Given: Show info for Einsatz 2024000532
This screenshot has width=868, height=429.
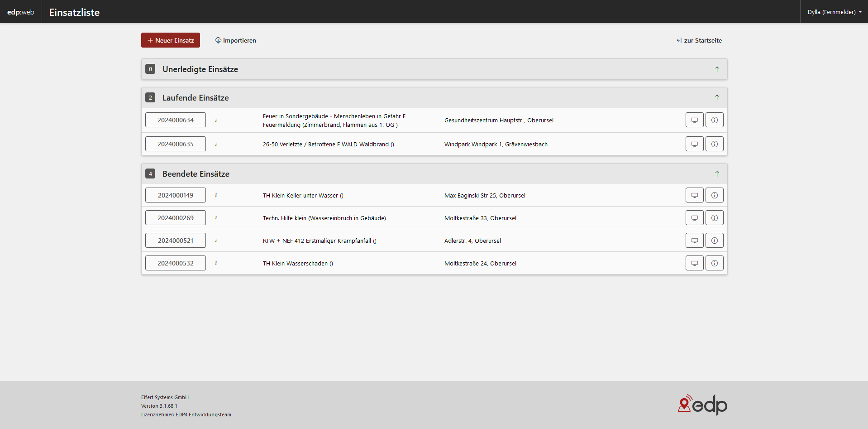Looking at the screenshot, I should (x=714, y=263).
